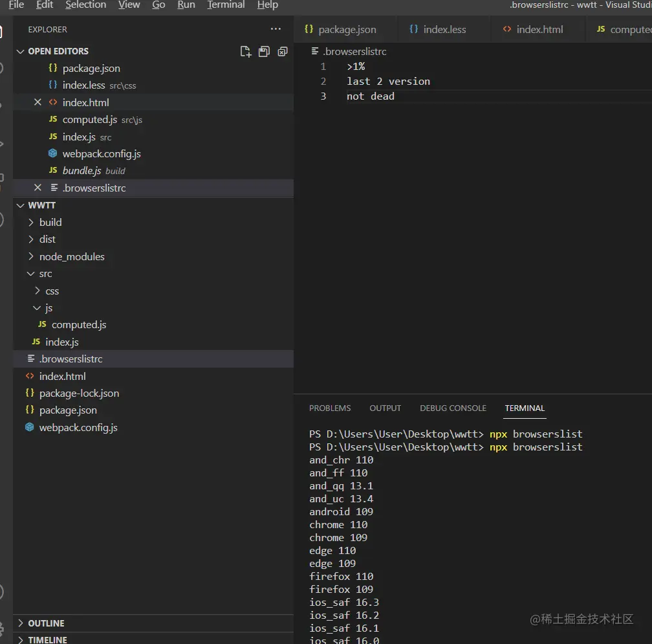Open the Terminal menu
This screenshot has height=644, width=652.
click(225, 5)
